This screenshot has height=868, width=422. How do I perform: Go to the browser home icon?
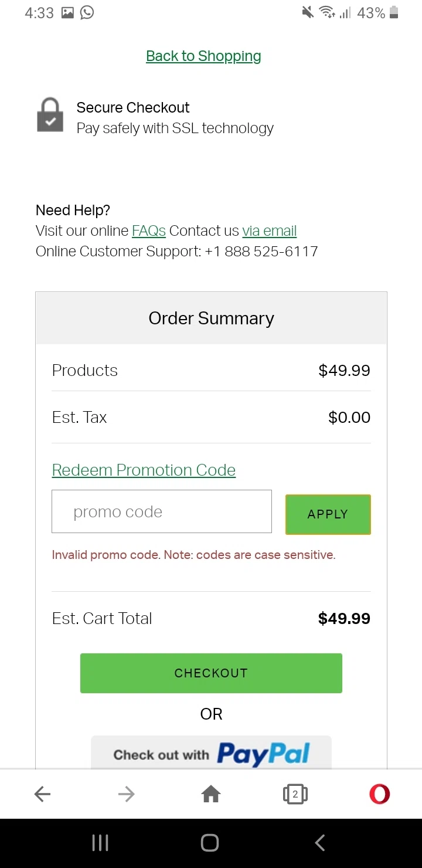[211, 794]
